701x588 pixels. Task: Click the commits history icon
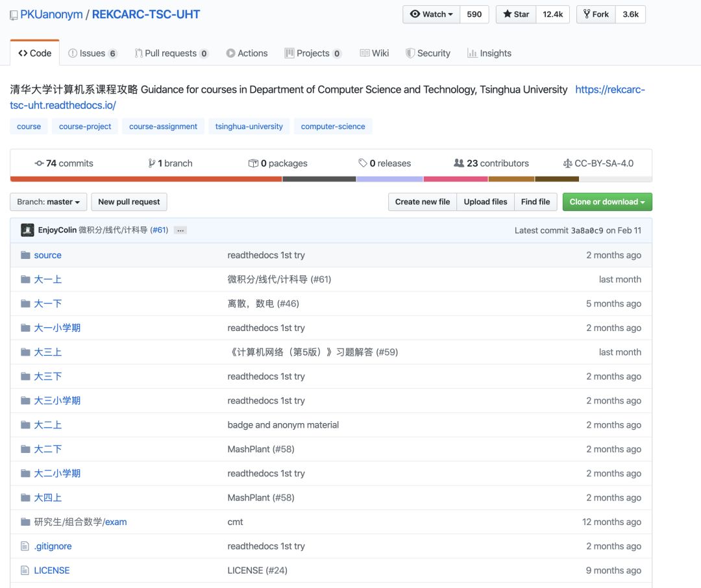[x=40, y=163]
